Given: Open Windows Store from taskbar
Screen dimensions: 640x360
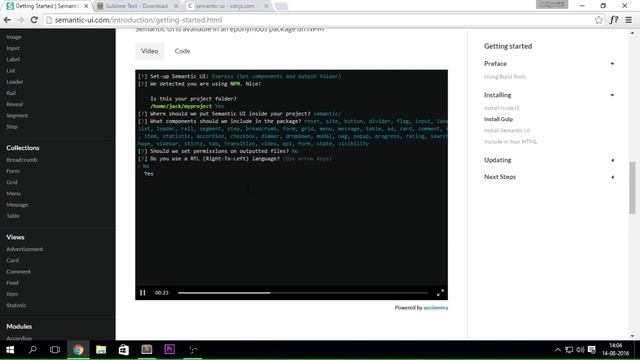Looking at the screenshot, I should coord(124,350).
